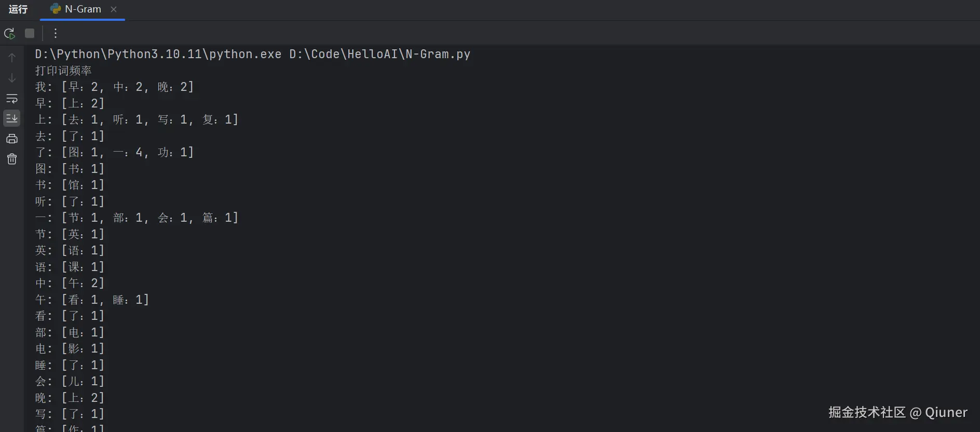
Task: Click the line 了: [图: 1, 一: 4, 功: 1]
Action: 114,152
